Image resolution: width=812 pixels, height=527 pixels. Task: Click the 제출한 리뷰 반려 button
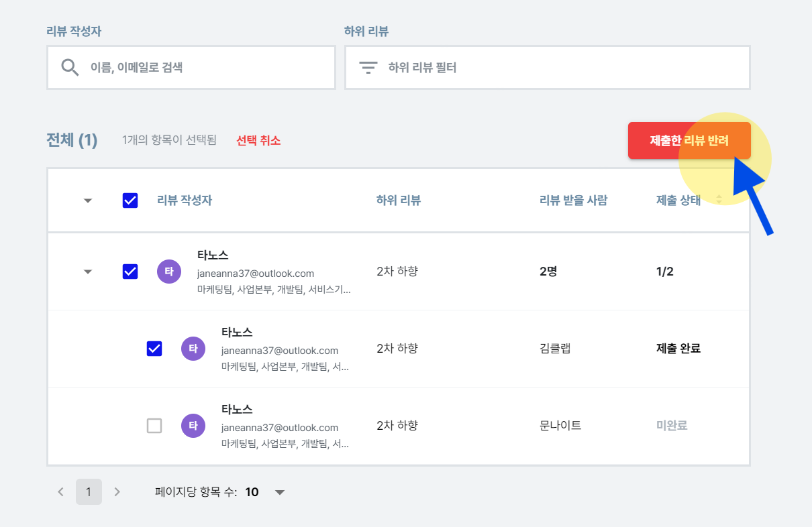pyautogui.click(x=689, y=140)
